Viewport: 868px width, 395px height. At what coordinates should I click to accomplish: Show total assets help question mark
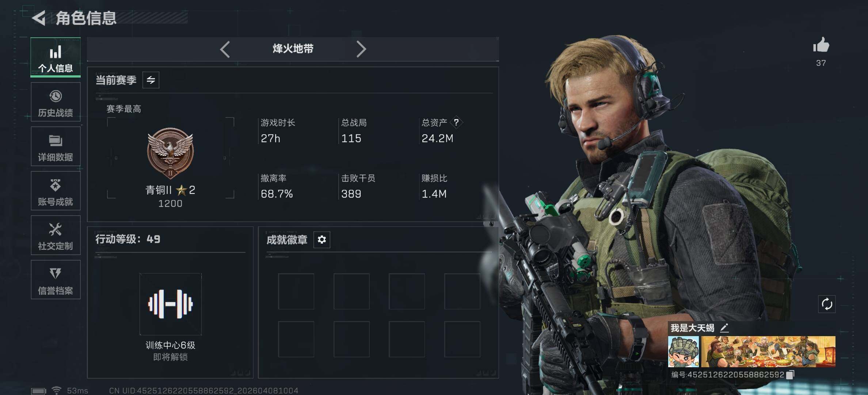click(x=456, y=122)
